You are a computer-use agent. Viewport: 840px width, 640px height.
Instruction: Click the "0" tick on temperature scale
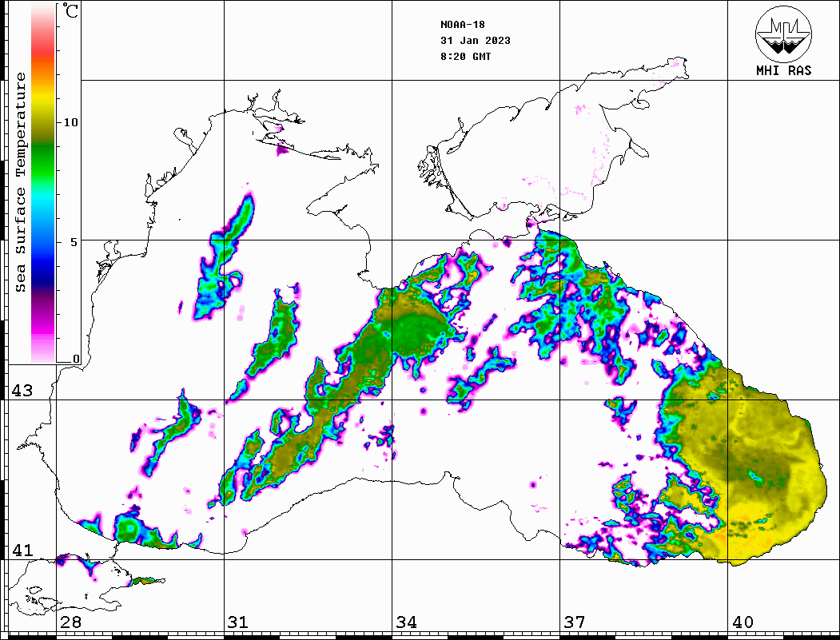(76, 359)
